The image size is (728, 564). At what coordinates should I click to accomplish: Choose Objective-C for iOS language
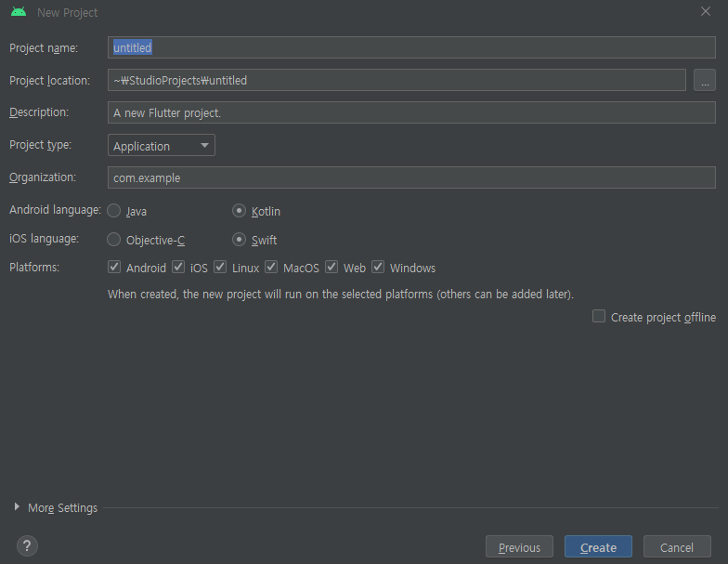click(113, 240)
